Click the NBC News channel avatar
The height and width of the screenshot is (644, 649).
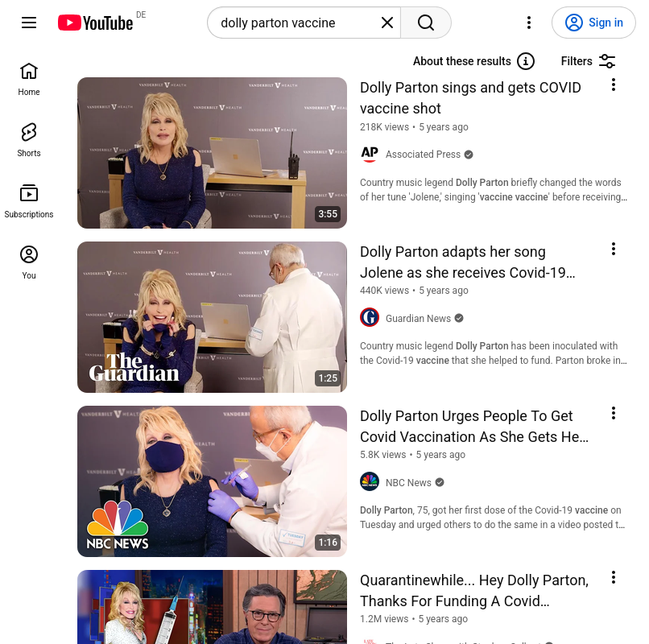click(x=370, y=481)
